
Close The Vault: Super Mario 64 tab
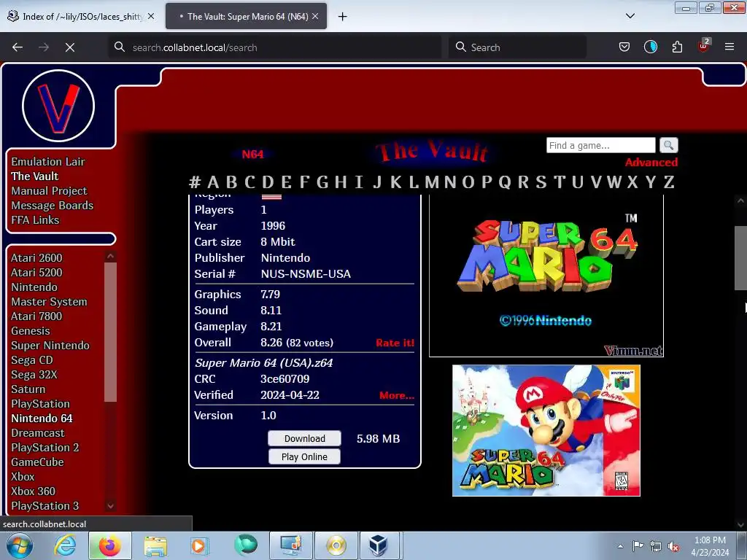tap(315, 16)
